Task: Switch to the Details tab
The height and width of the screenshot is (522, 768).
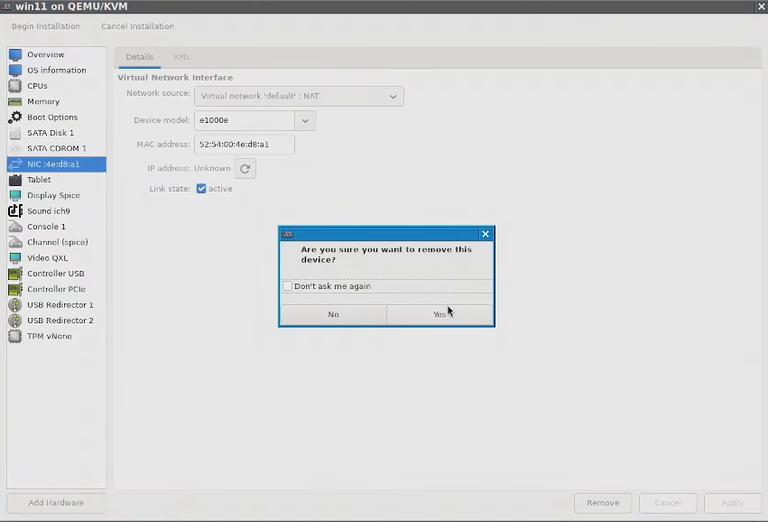Action: click(x=140, y=57)
